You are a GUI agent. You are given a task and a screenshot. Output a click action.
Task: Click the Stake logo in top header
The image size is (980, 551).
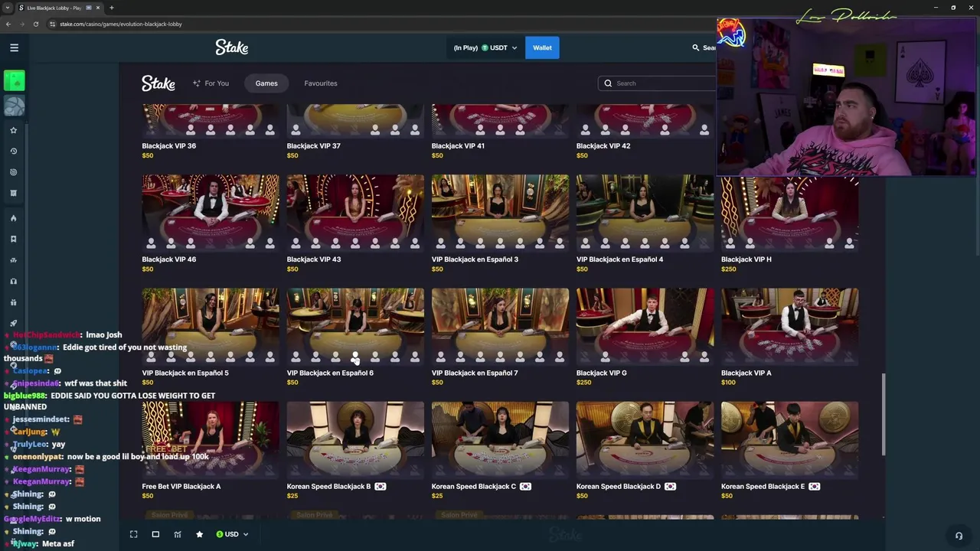(x=231, y=47)
